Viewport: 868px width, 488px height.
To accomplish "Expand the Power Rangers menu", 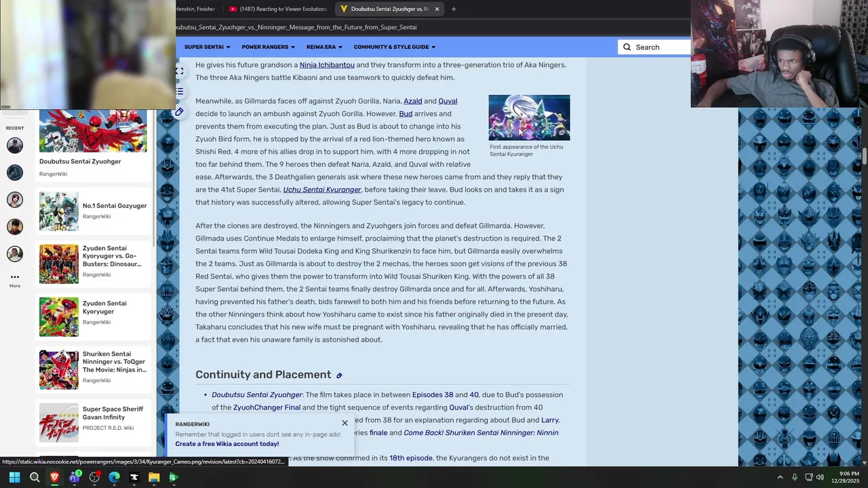I will point(268,47).
